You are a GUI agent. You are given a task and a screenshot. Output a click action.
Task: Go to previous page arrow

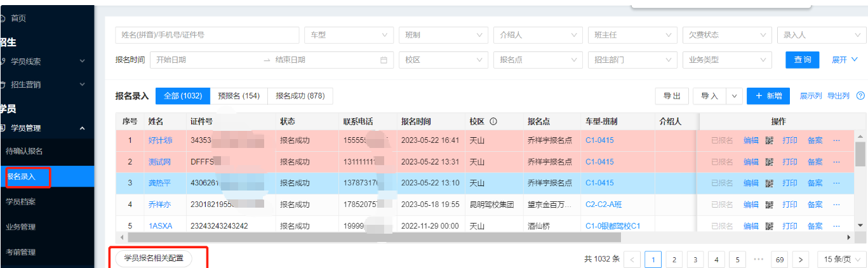click(632, 259)
